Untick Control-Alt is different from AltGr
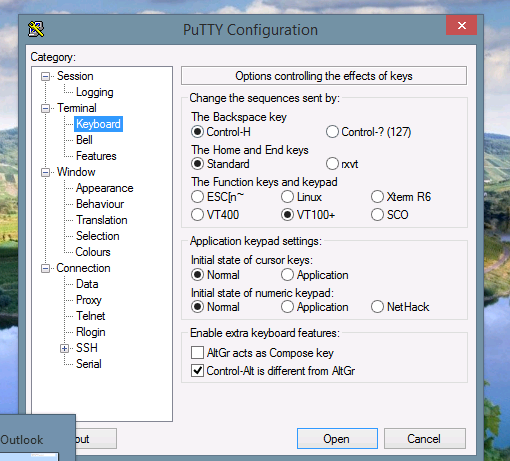This screenshot has width=510, height=461. coord(197,371)
